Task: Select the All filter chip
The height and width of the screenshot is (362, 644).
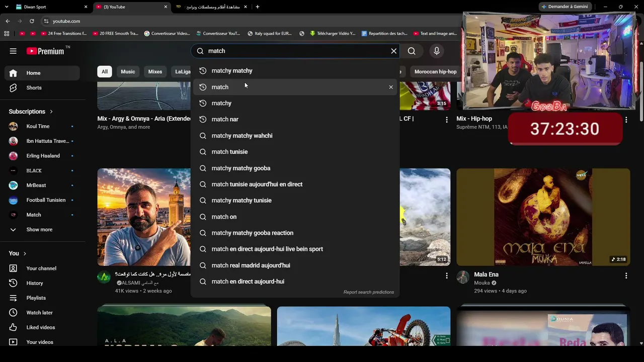Action: pos(105,71)
